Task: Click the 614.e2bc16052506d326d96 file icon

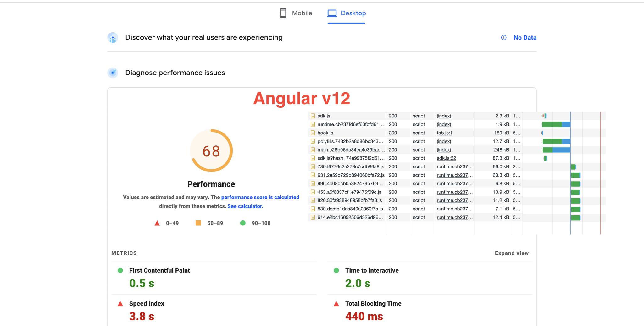Action: tap(313, 217)
